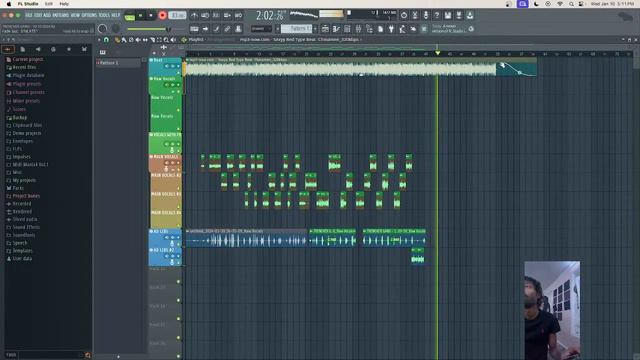Select the Zoom magnifier tool in Playlist
This screenshot has height=360, width=640.
tap(166, 40)
